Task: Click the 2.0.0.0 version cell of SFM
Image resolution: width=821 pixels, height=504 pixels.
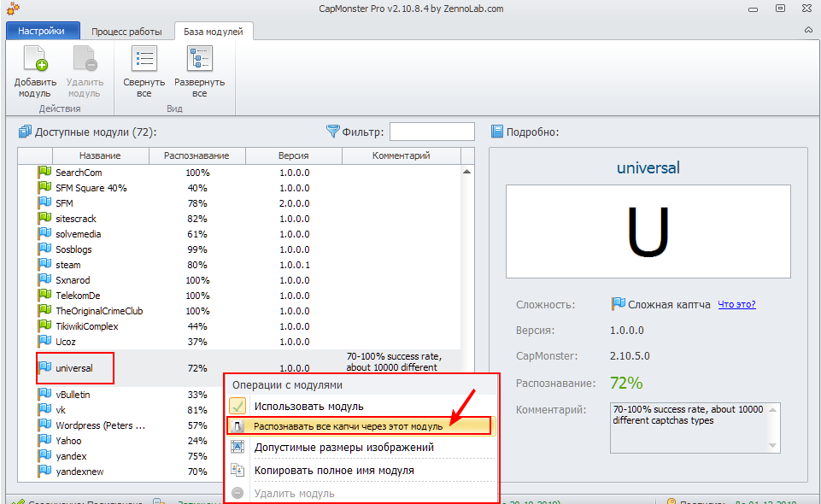Action: pos(294,203)
